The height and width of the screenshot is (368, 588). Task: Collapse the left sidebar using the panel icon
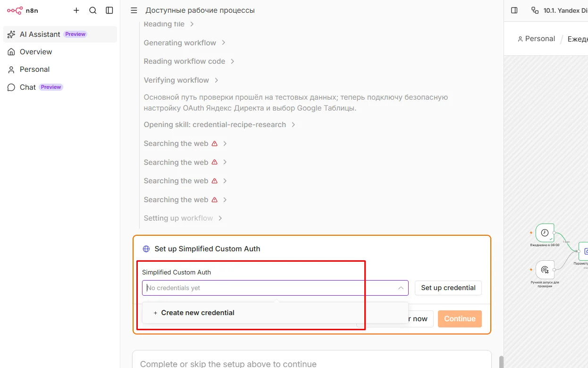tap(109, 10)
